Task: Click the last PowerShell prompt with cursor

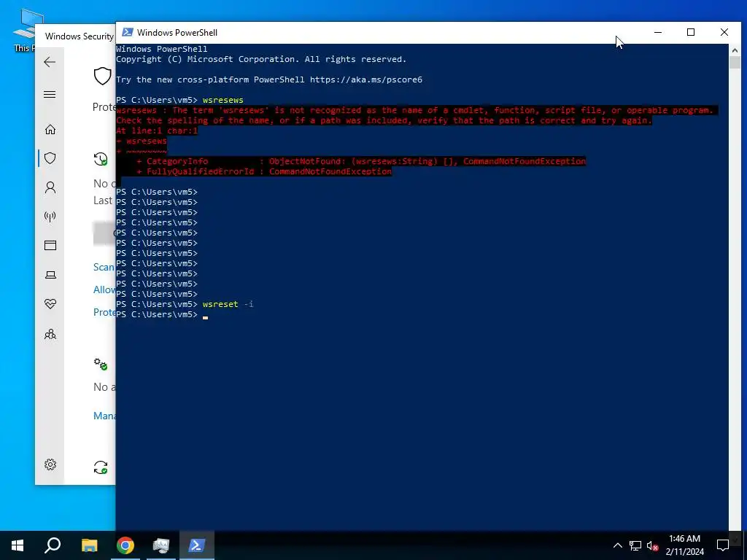Action: pos(162,314)
